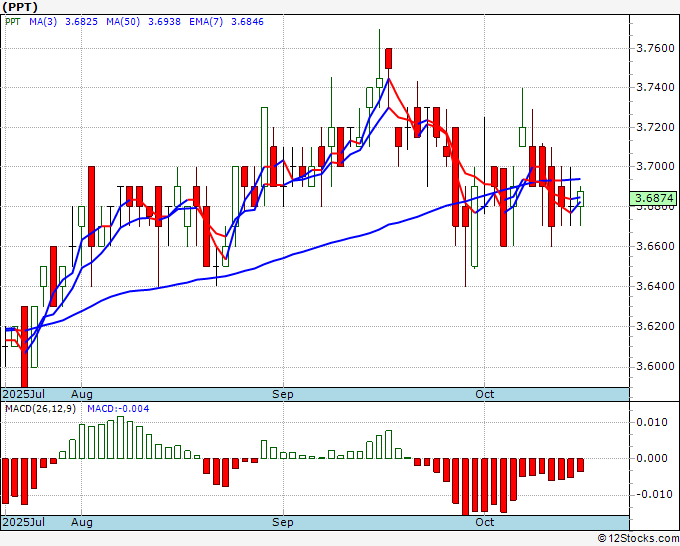The image size is (680, 546).
Task: Click the 0.000 MACD axis label
Action: click(652, 458)
